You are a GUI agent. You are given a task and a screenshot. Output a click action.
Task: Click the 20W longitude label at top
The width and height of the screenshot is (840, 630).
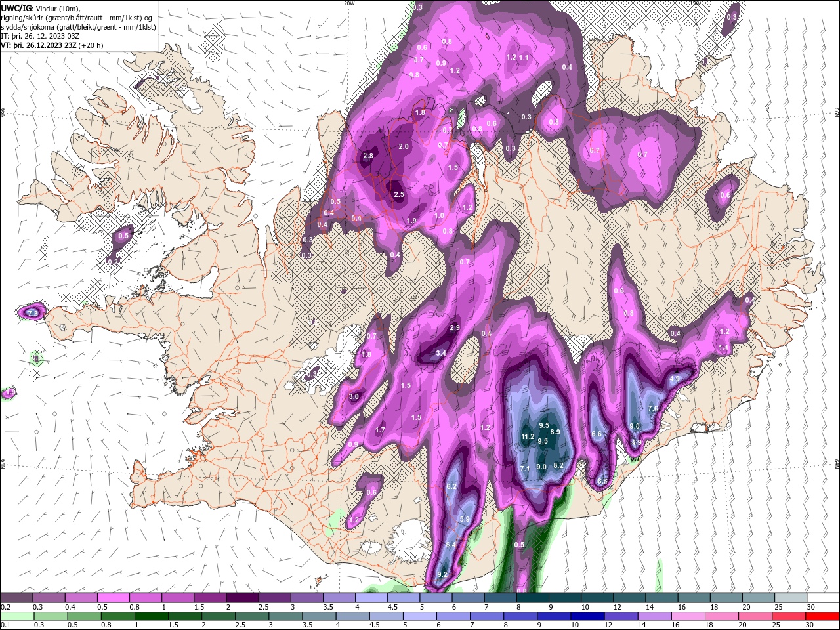[x=349, y=3]
